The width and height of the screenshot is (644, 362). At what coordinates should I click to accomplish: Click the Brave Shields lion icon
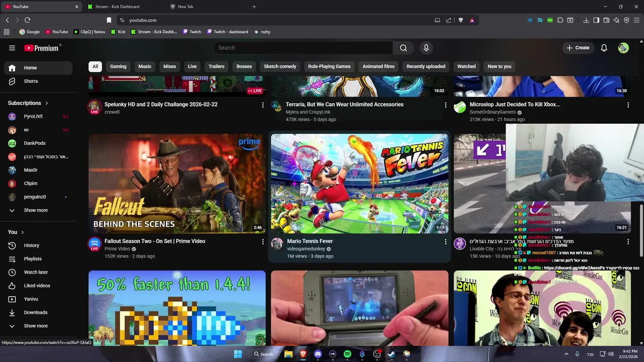coord(460,20)
